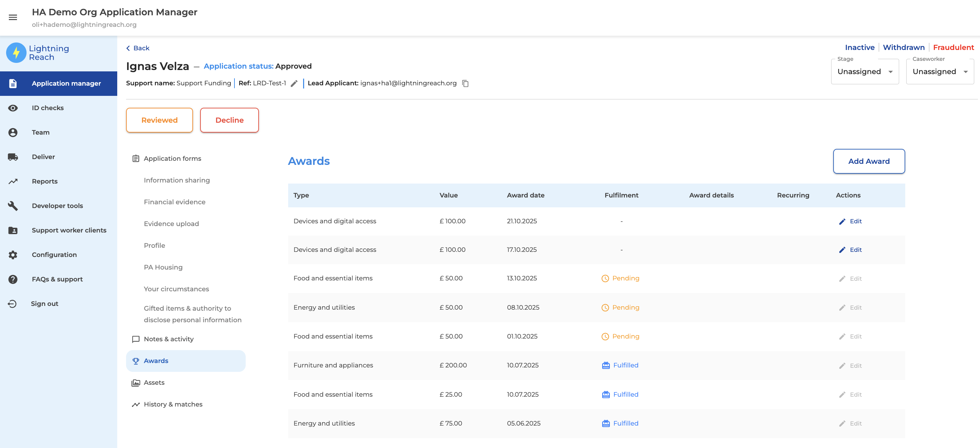Click the pencil icon beside Ref LRD-Test-1
Viewport: 980px width, 448px height.
(x=294, y=83)
